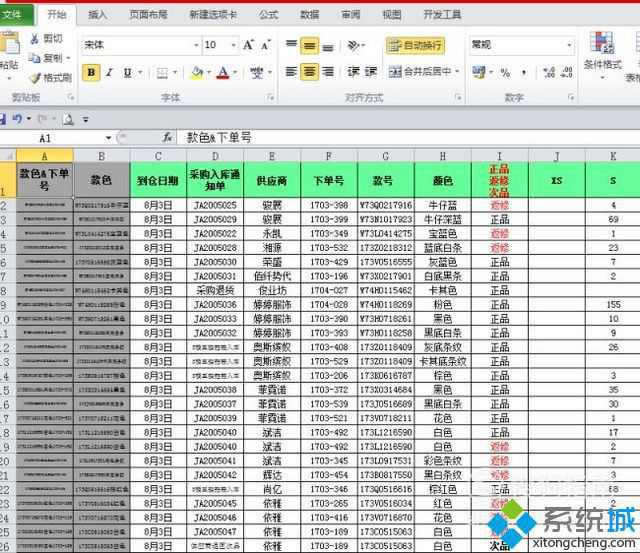
Task: Apply comma style
Action: pyautogui.click(x=524, y=73)
